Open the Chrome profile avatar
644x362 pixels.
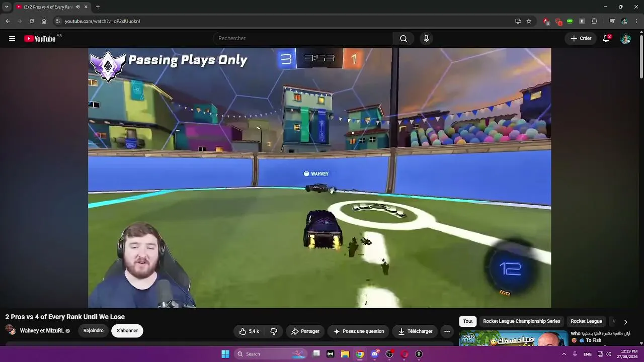(624, 21)
